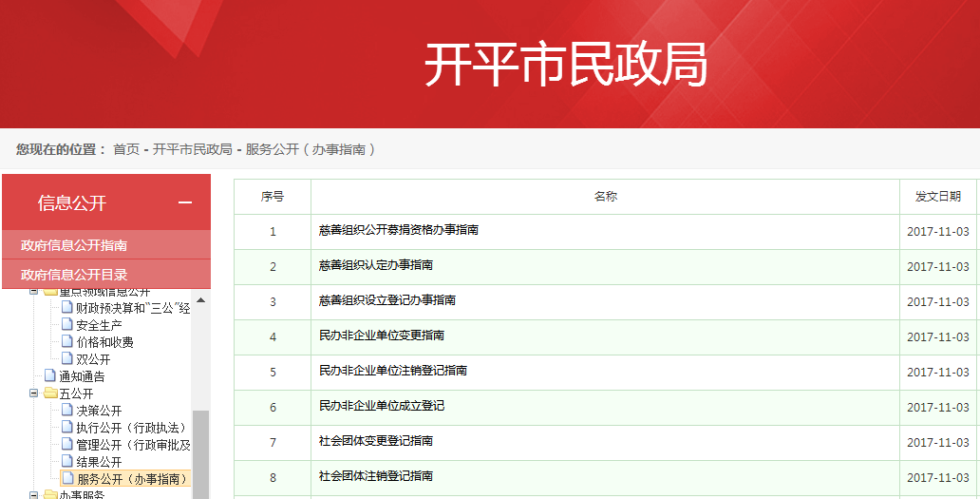980x499 pixels.
Task: Click the 结果公开 document icon
Action: 67,462
